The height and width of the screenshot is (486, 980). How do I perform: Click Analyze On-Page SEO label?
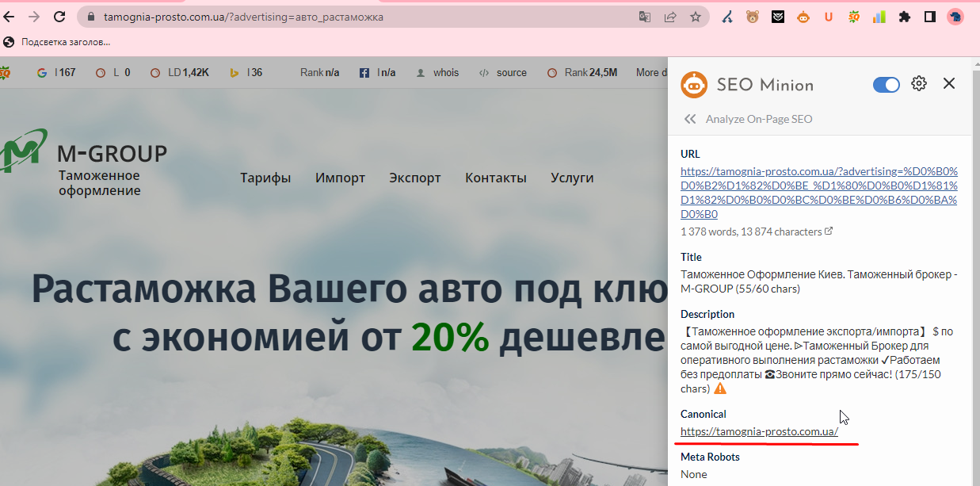click(x=759, y=119)
